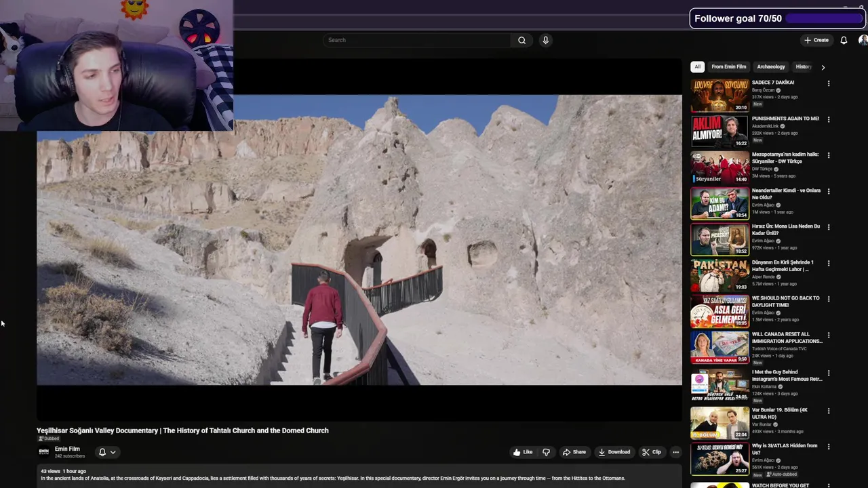Open the 3I/ATLAS video thumbnail
The width and height of the screenshot is (868, 488).
[719, 458]
